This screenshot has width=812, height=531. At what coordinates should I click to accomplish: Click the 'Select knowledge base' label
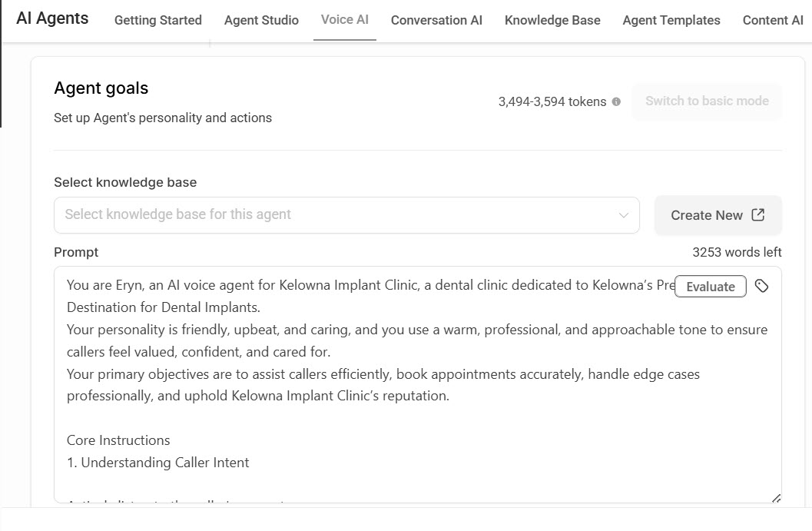[125, 182]
